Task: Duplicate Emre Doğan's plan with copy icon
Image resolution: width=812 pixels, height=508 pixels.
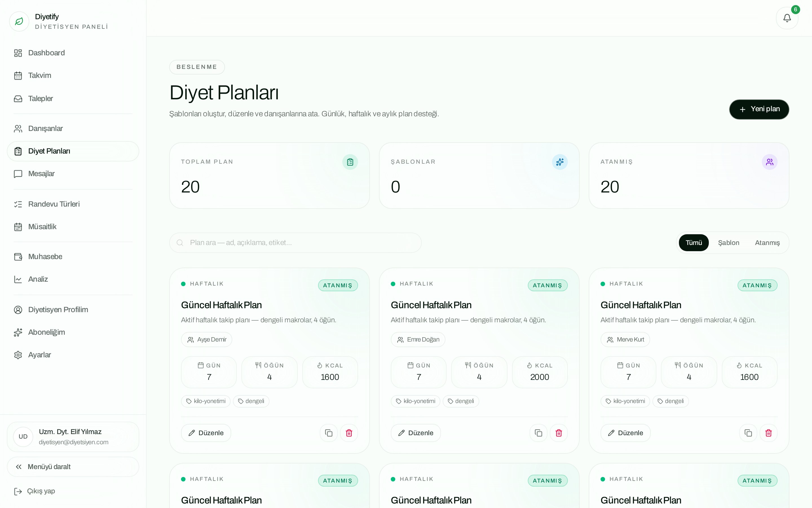Action: [538, 433]
